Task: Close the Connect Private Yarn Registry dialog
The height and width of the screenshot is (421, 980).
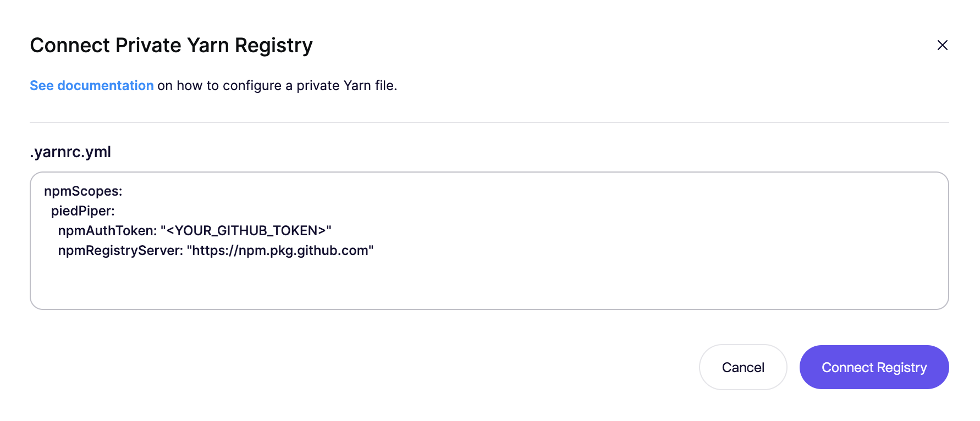Action: pyautogui.click(x=942, y=45)
